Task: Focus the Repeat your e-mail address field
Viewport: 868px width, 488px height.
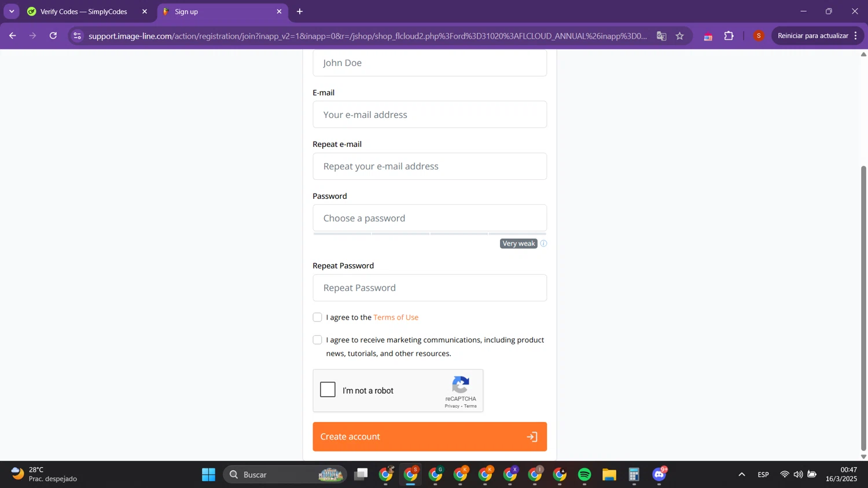Action: coord(430,166)
